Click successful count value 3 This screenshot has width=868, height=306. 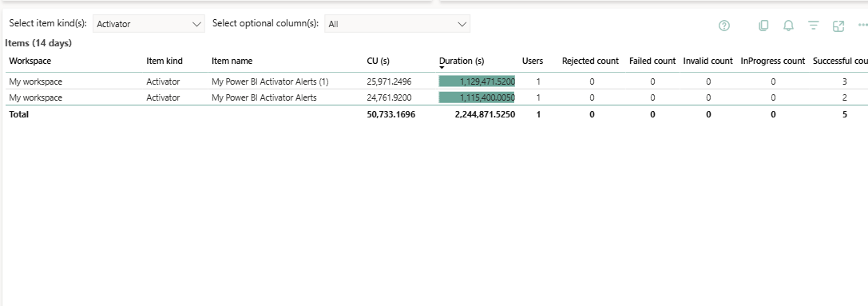click(845, 81)
